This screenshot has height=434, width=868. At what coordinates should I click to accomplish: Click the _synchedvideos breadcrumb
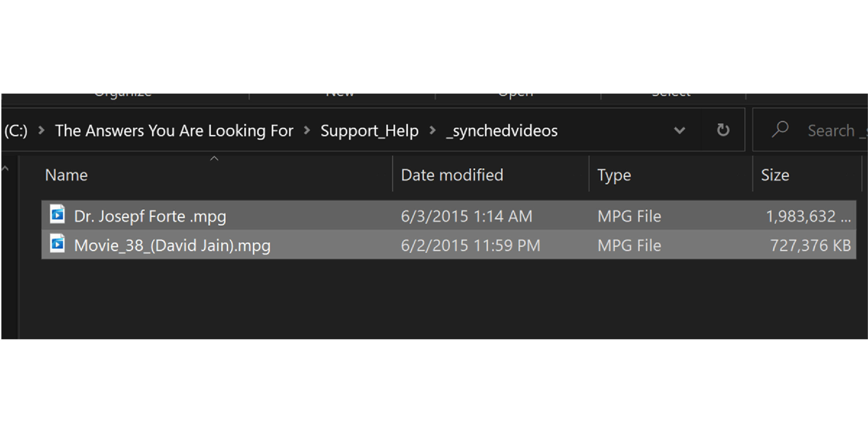(502, 131)
